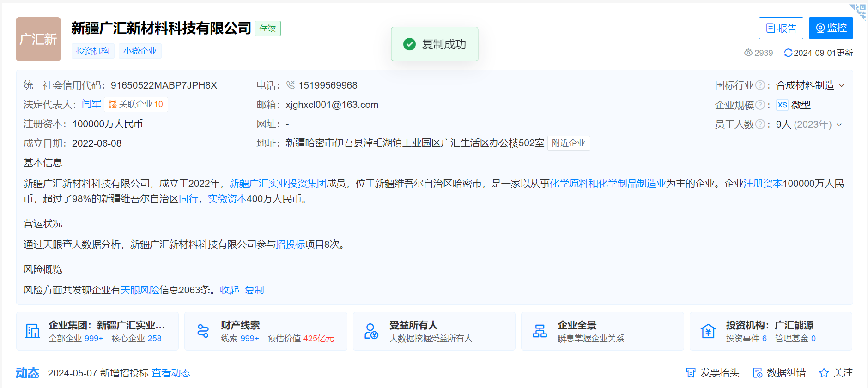
Task: Click the help icon next to 员工人数
Action: [x=760, y=125]
